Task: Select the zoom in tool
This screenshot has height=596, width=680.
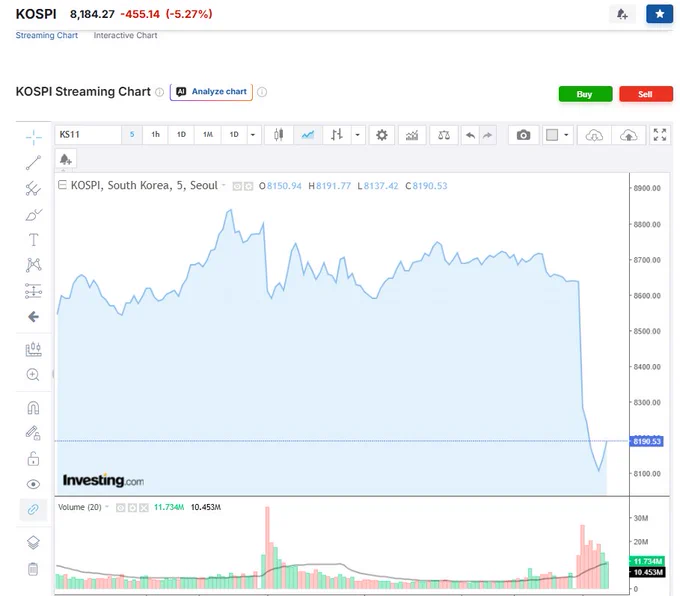Action: pos(33,374)
